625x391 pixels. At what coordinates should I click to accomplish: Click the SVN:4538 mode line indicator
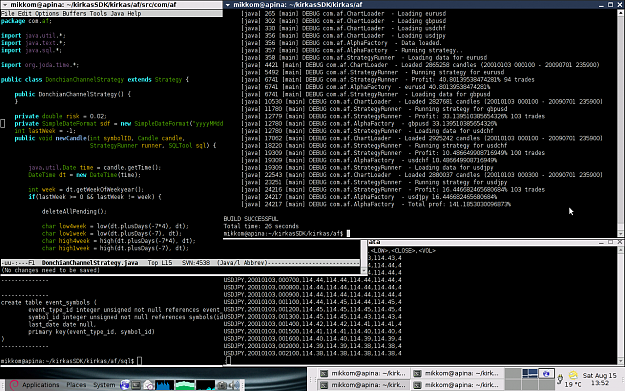(x=196, y=263)
